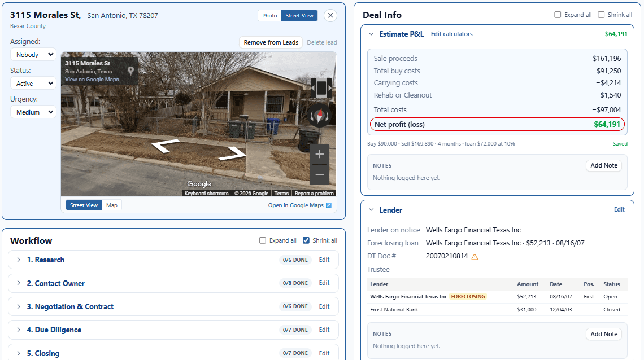Click DT Doc number 20070210814
This screenshot has width=644, height=360.
click(447, 256)
